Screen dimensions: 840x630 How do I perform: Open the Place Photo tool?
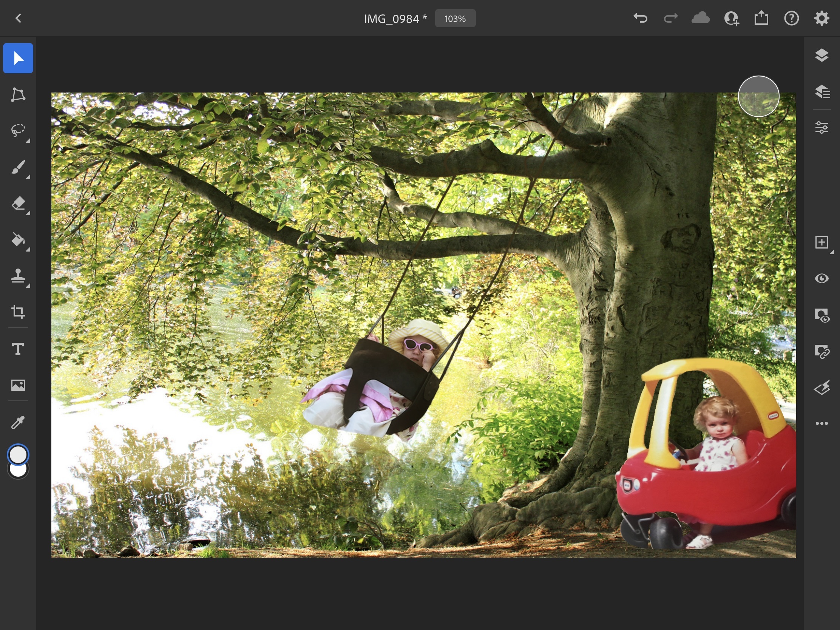coord(18,385)
